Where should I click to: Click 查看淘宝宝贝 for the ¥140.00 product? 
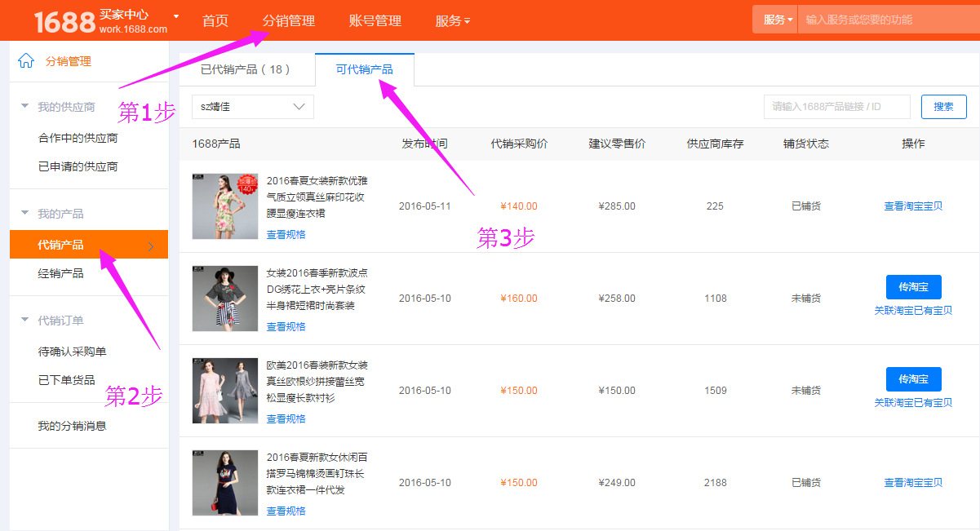click(x=913, y=206)
